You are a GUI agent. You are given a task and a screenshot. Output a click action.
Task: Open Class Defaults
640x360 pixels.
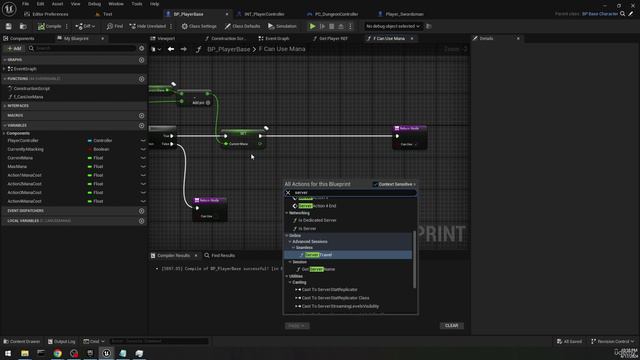242,26
